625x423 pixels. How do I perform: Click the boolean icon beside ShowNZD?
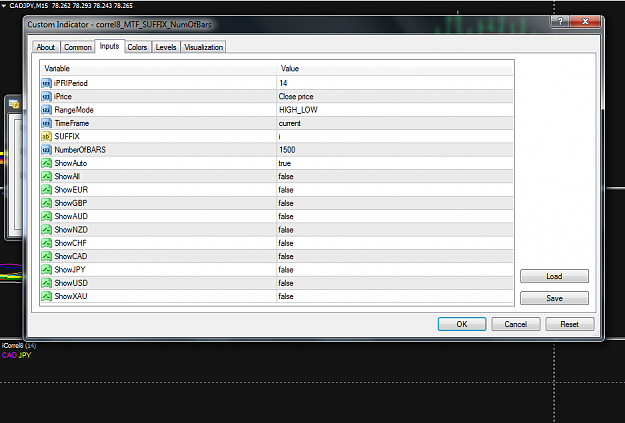pyautogui.click(x=47, y=230)
